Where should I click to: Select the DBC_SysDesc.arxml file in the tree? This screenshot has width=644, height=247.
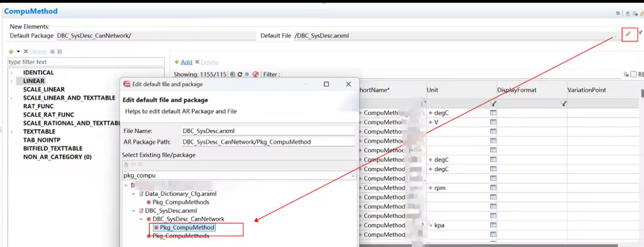click(171, 211)
